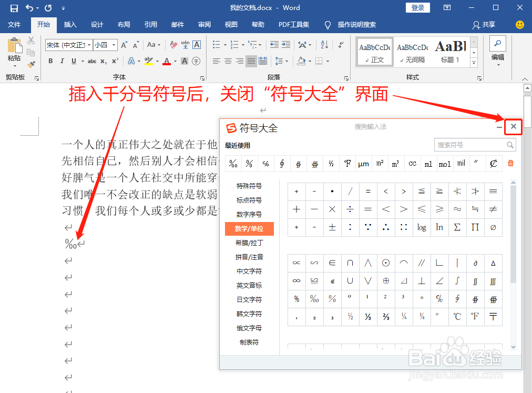Choose the 无间隔 style
Screen dimensions: 532x393
pyautogui.click(x=413, y=52)
